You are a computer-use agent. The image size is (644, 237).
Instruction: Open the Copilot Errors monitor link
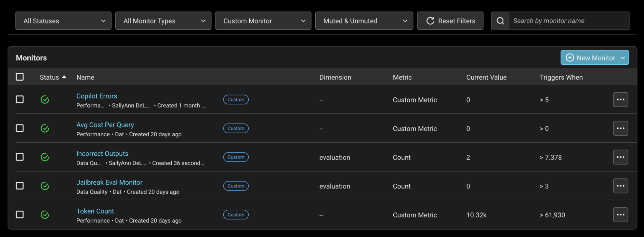pyautogui.click(x=97, y=96)
